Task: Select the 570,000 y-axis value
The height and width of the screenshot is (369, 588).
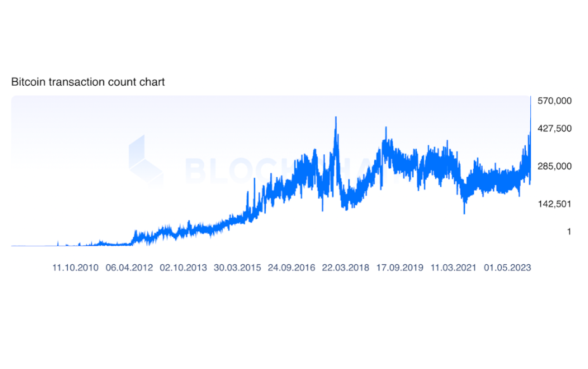Action: coord(554,100)
